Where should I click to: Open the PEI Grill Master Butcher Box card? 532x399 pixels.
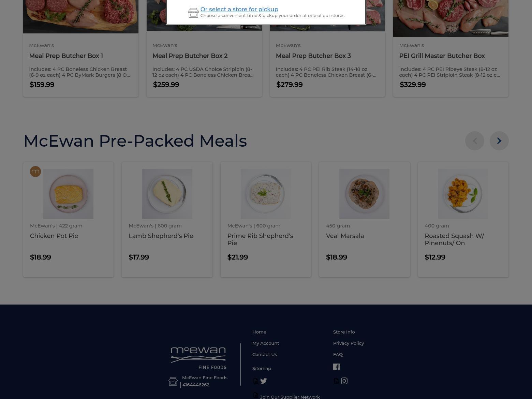[451, 48]
